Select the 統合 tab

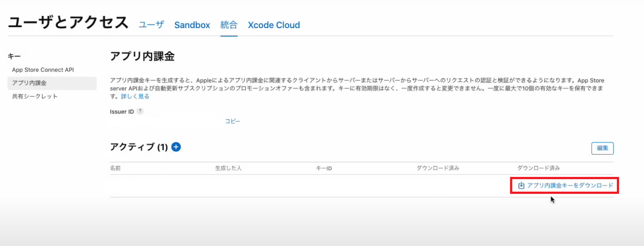click(229, 25)
